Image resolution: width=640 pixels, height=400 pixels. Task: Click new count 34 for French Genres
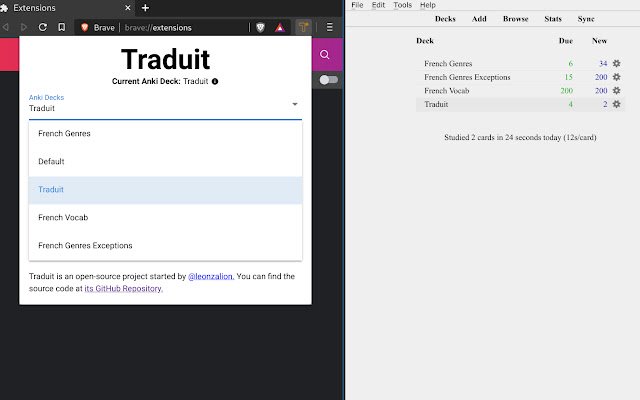(x=603, y=64)
